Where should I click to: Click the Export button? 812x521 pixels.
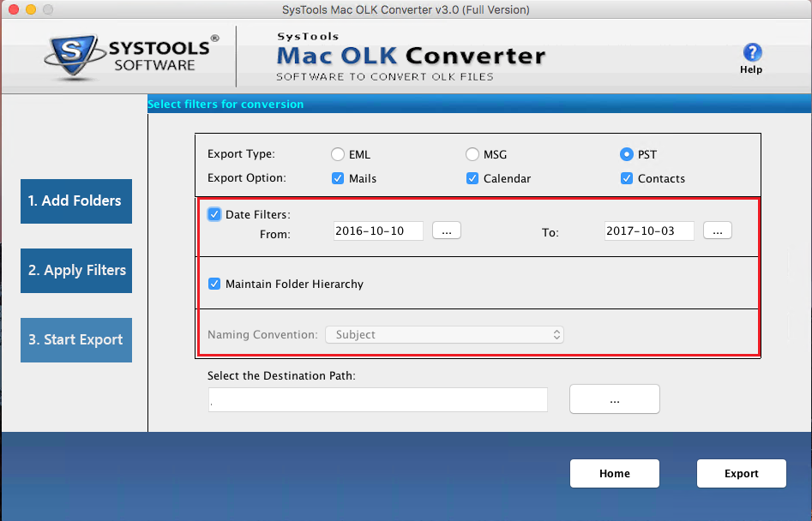(x=742, y=473)
